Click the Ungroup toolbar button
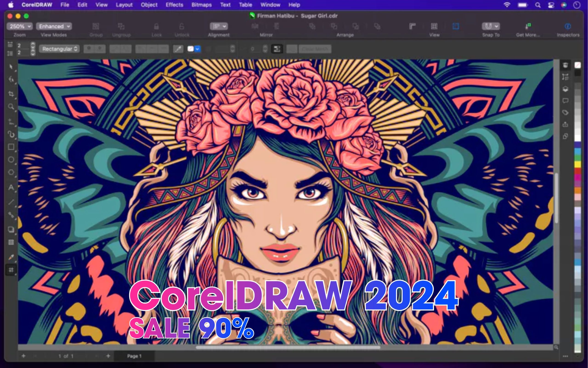588x368 pixels. (121, 26)
